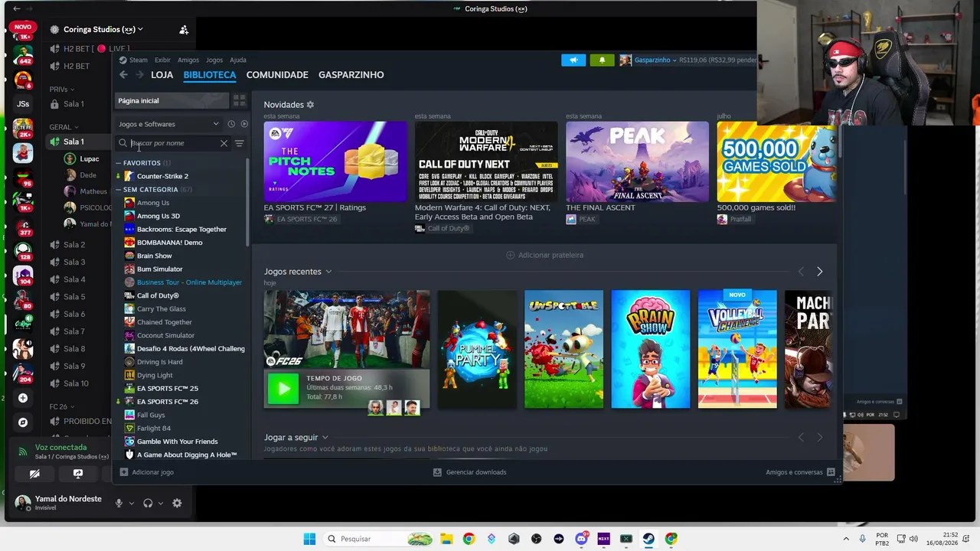This screenshot has width=980, height=551.
Task: Share your screen in Discord voice
Action: pos(78,474)
